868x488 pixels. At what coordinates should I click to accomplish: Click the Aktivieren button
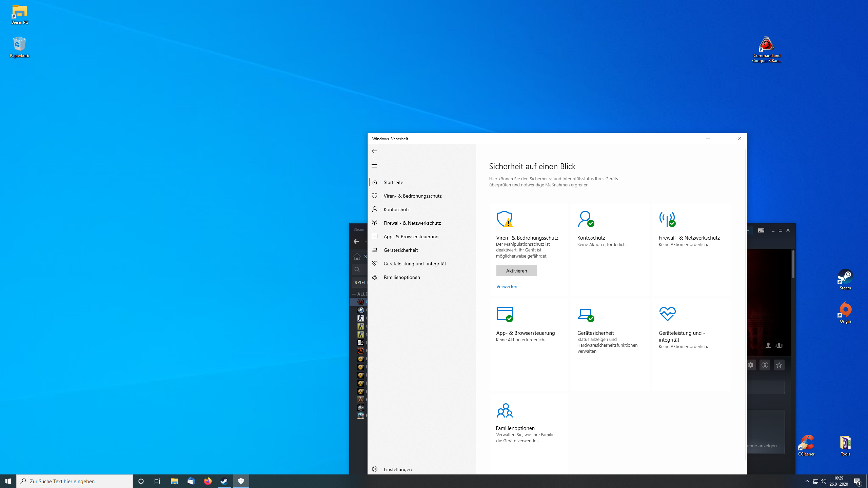[516, 271]
